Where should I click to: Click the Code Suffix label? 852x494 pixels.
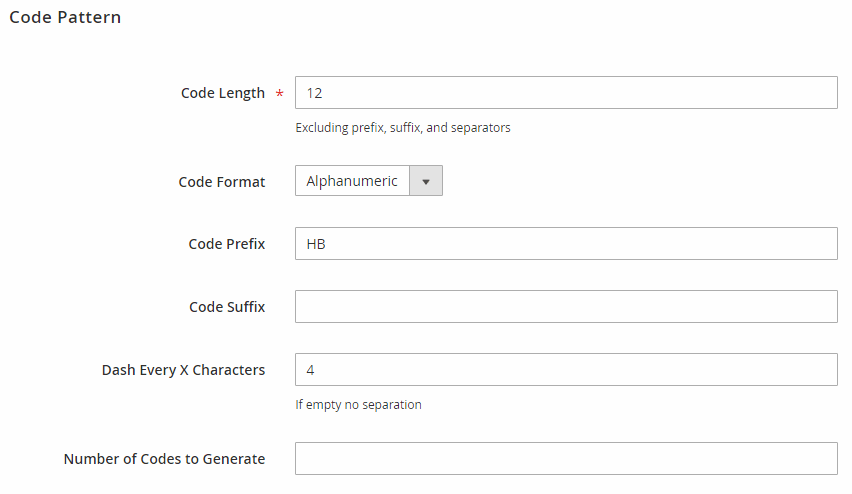(x=227, y=307)
